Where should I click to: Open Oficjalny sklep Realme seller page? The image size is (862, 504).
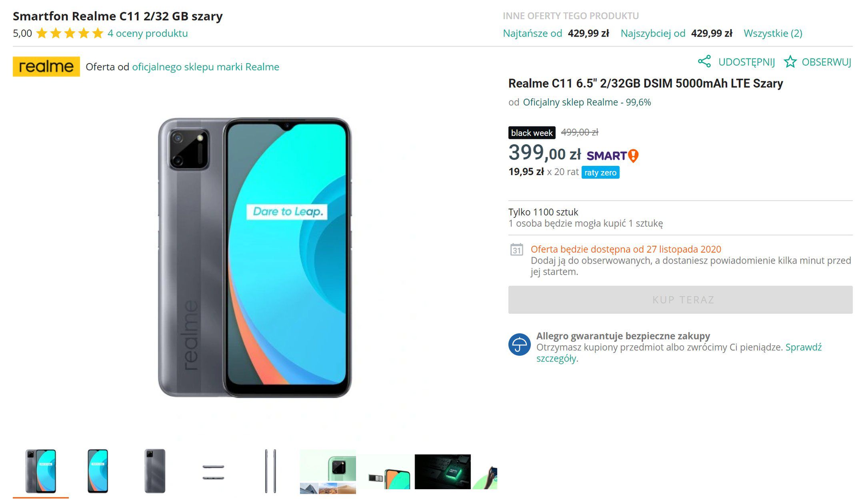point(587,102)
